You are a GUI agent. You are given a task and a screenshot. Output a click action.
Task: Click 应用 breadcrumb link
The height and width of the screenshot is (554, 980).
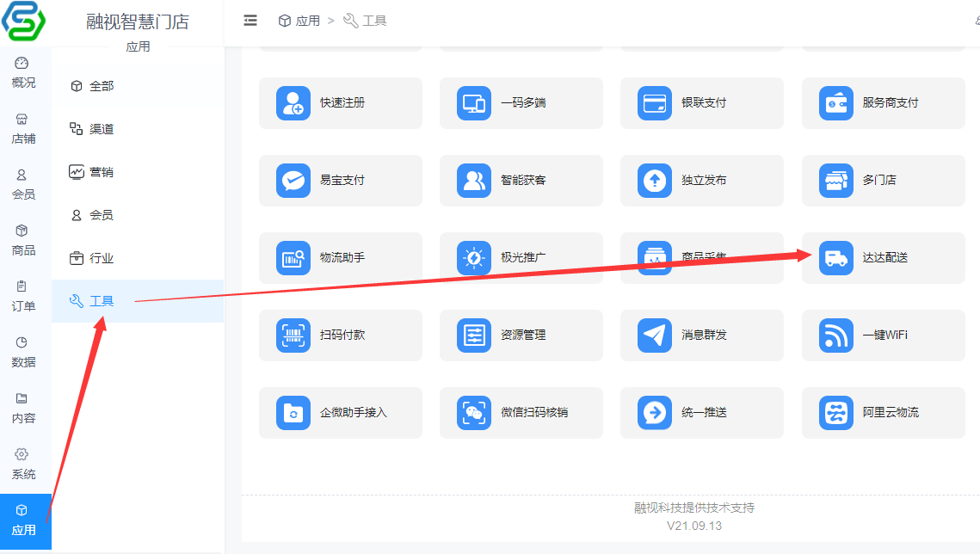pyautogui.click(x=299, y=21)
